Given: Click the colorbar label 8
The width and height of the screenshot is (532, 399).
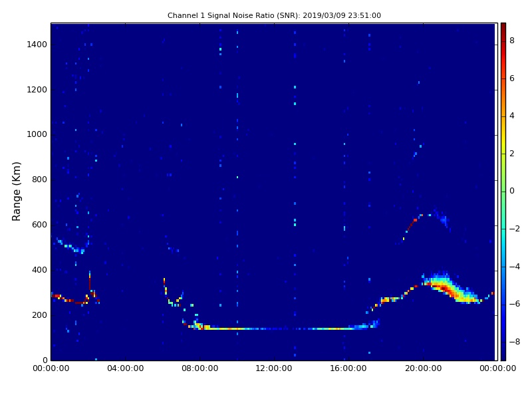Looking at the screenshot, I should 512,41.
